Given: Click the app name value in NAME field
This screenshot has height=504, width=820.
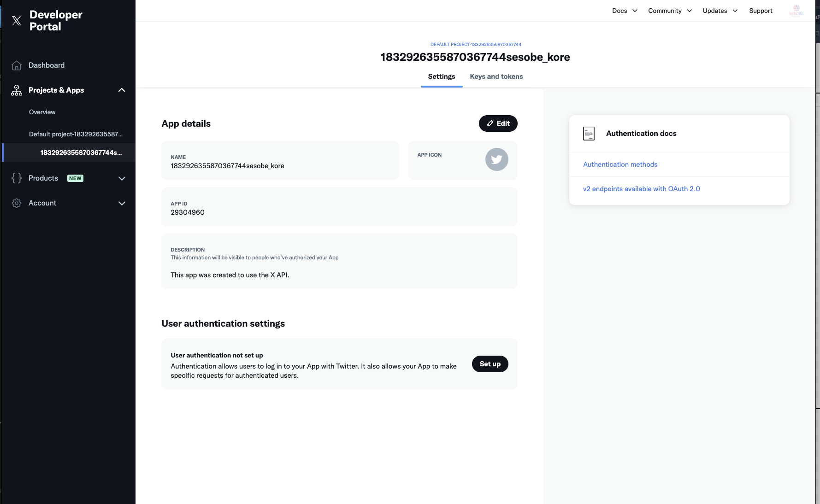Looking at the screenshot, I should [227, 166].
